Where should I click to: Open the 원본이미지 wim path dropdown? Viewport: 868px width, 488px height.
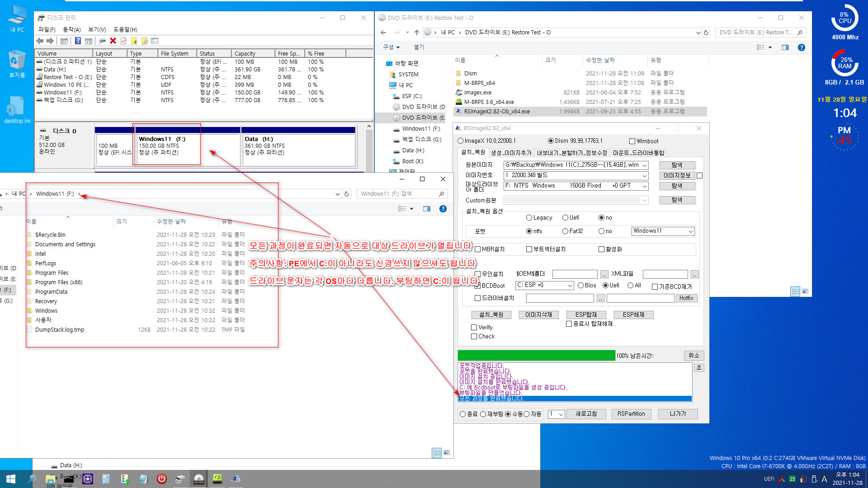point(645,165)
